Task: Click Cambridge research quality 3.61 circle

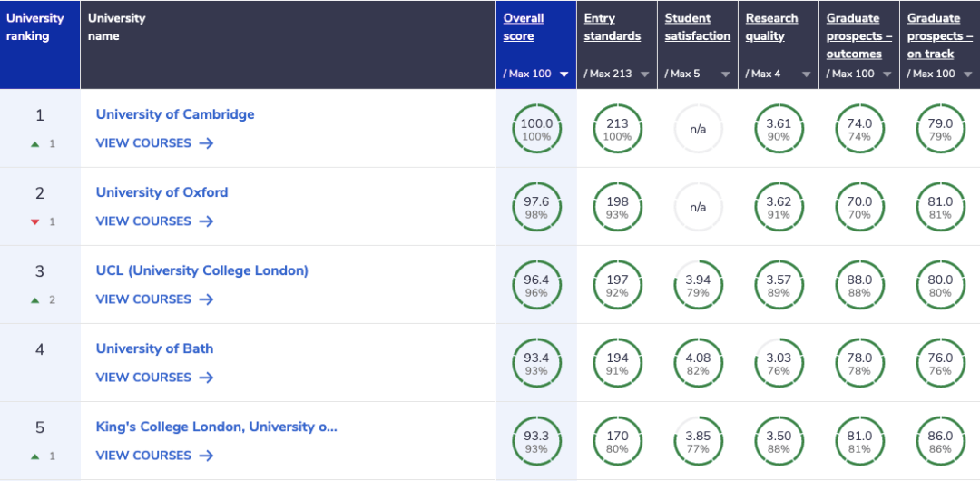Action: pos(779,129)
